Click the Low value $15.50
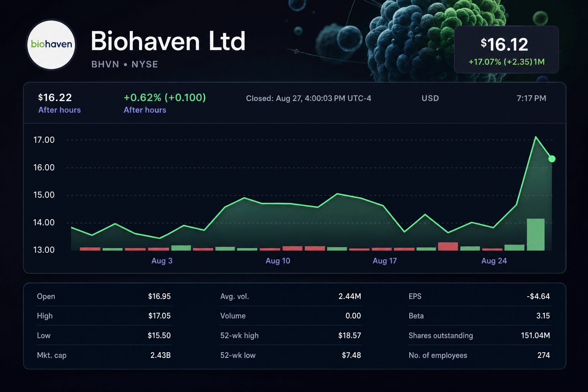The height and width of the screenshot is (392, 588). 159,335
